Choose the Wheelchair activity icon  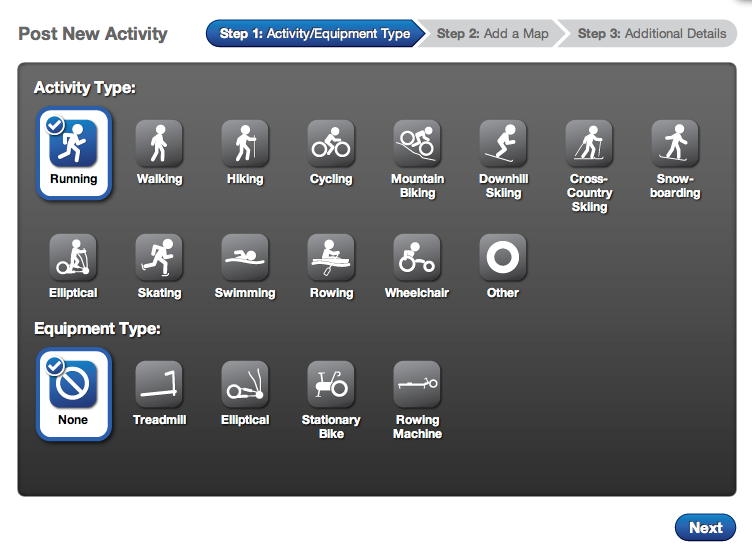(x=417, y=257)
